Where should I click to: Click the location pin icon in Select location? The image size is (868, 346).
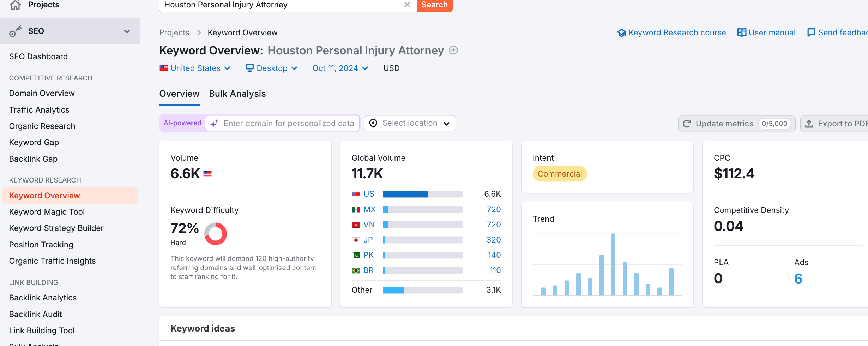373,123
